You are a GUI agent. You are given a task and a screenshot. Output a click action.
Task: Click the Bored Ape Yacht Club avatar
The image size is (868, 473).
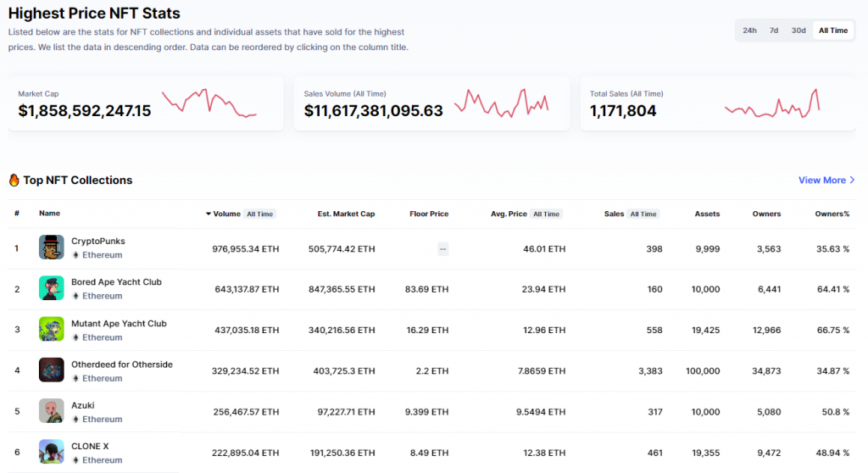coord(52,288)
